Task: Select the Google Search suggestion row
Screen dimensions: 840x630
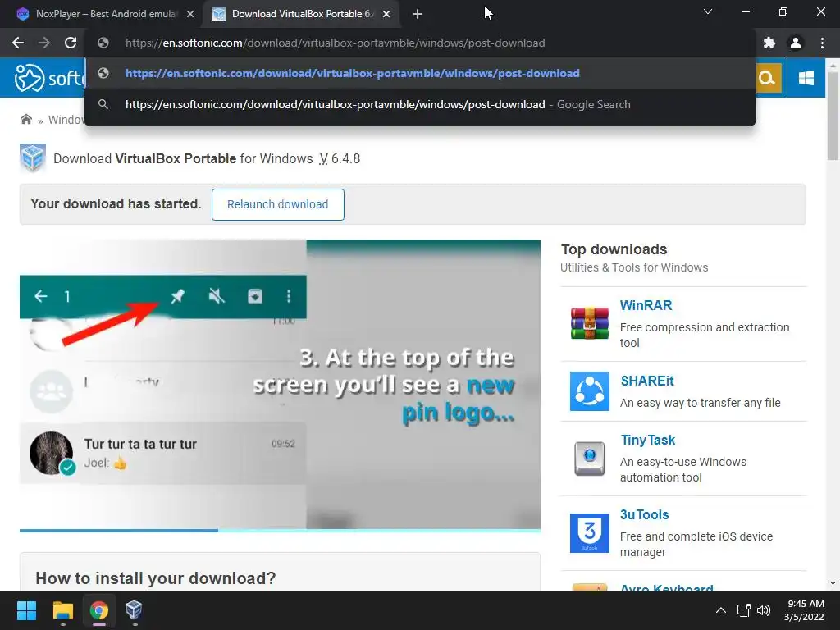Action: pyautogui.click(x=421, y=104)
